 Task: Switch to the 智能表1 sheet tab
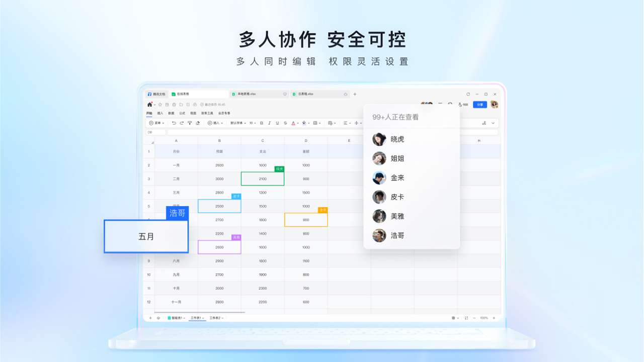point(177,318)
